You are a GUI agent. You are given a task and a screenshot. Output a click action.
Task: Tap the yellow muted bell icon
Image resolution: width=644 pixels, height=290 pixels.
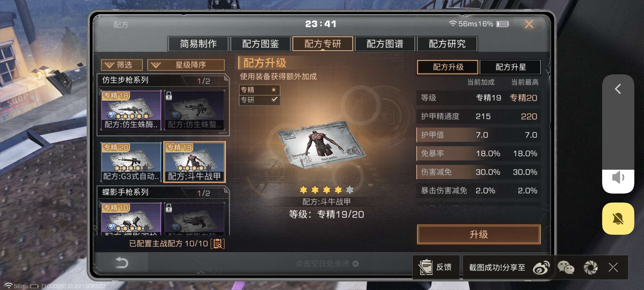[x=618, y=219]
